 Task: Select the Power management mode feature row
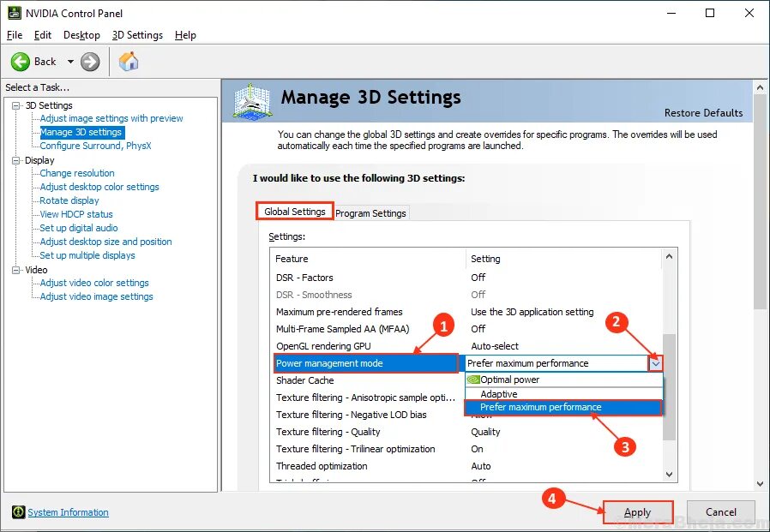(x=366, y=364)
